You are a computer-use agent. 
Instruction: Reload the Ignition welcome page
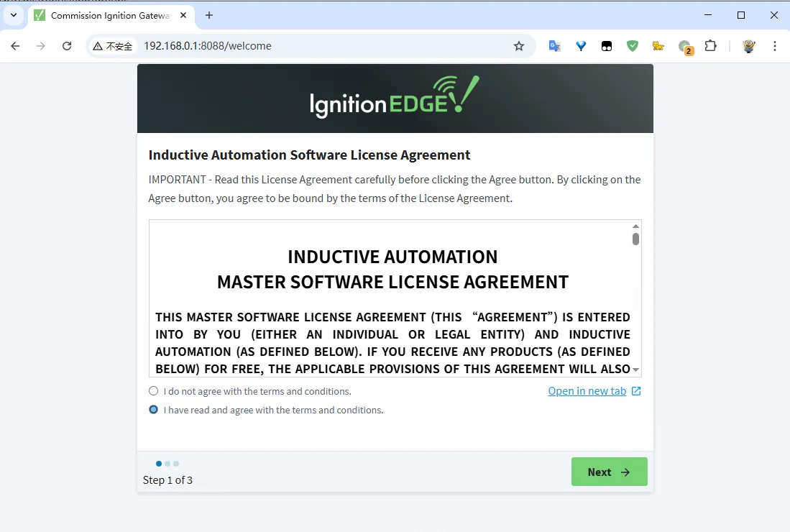(x=67, y=46)
